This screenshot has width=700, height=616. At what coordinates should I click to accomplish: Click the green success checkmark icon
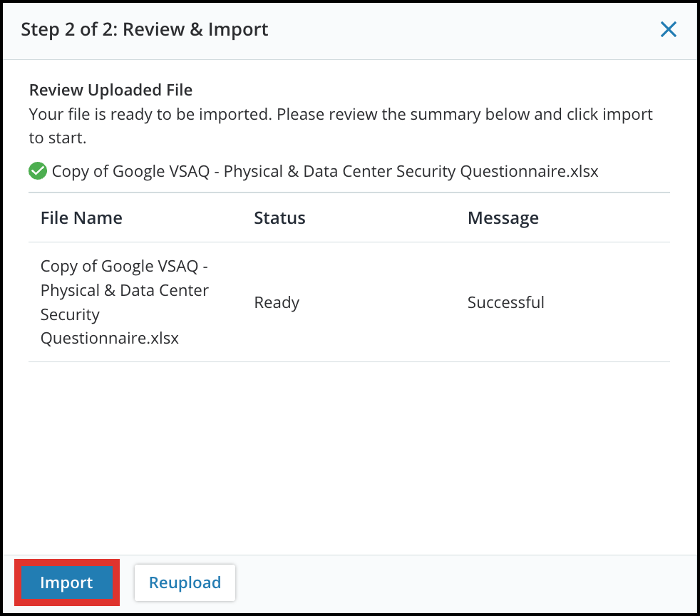click(x=37, y=171)
